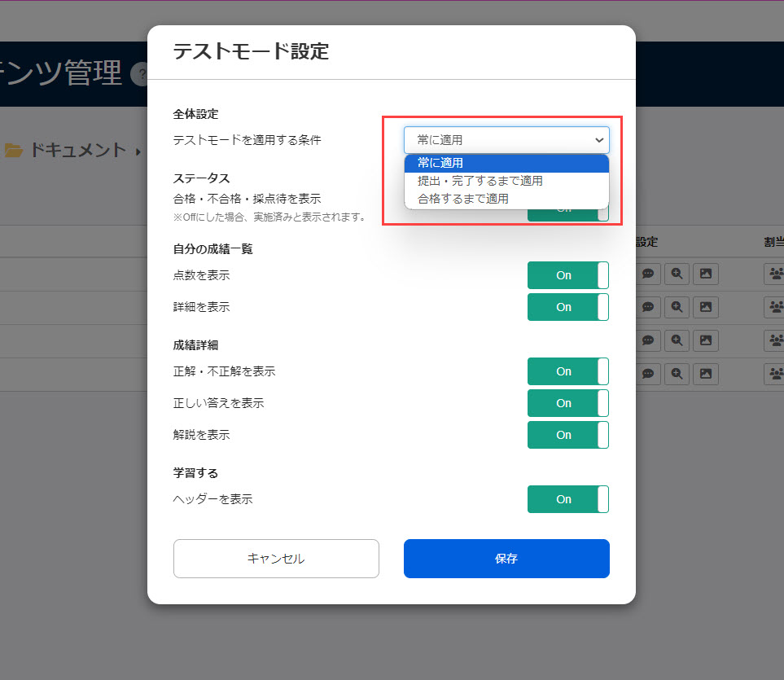Click the image icon in the second row
Image resolution: width=784 pixels, height=680 pixels.
click(x=706, y=307)
